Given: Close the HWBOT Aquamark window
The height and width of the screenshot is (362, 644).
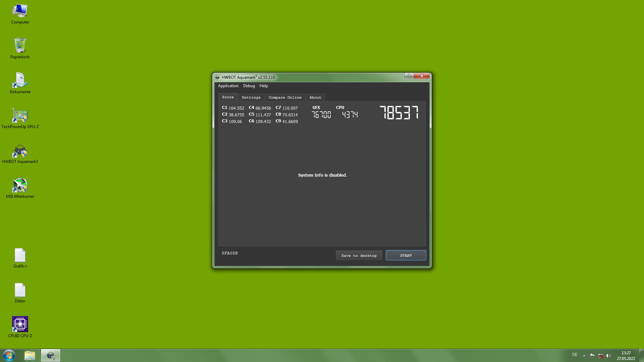Looking at the screenshot, I should 422,76.
